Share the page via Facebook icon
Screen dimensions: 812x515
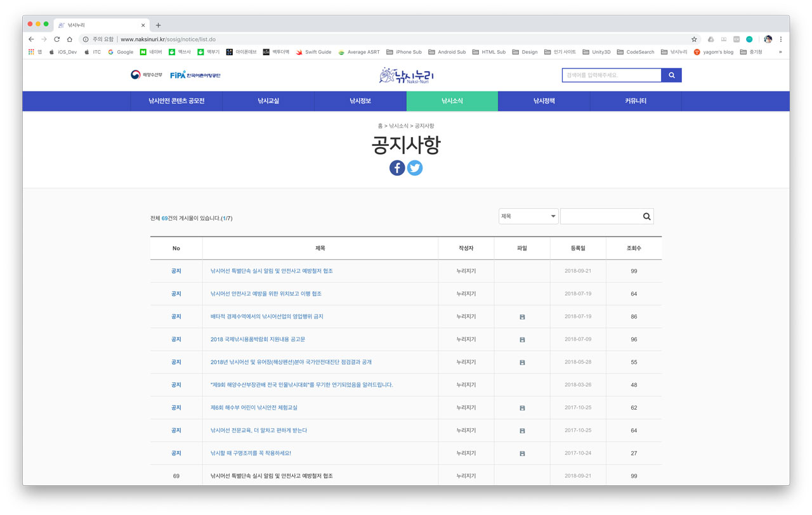pyautogui.click(x=397, y=168)
